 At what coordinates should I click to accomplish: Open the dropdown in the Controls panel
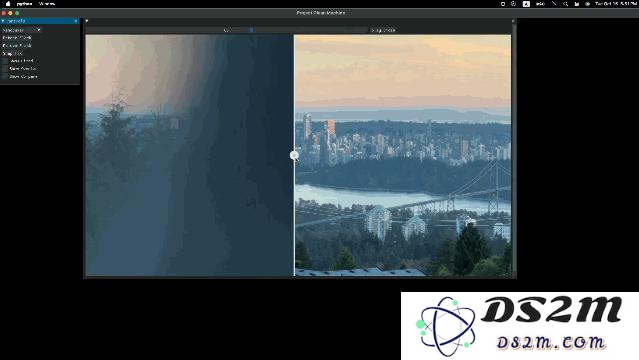21,30
